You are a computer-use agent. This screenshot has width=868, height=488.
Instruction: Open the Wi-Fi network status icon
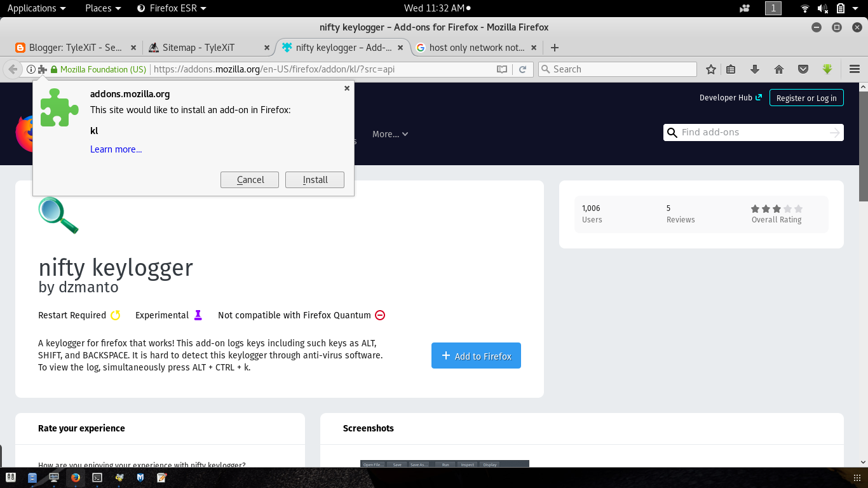[805, 8]
